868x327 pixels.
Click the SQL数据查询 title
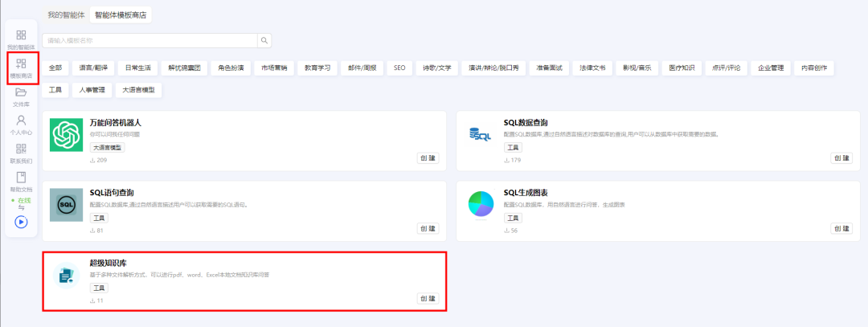[526, 122]
